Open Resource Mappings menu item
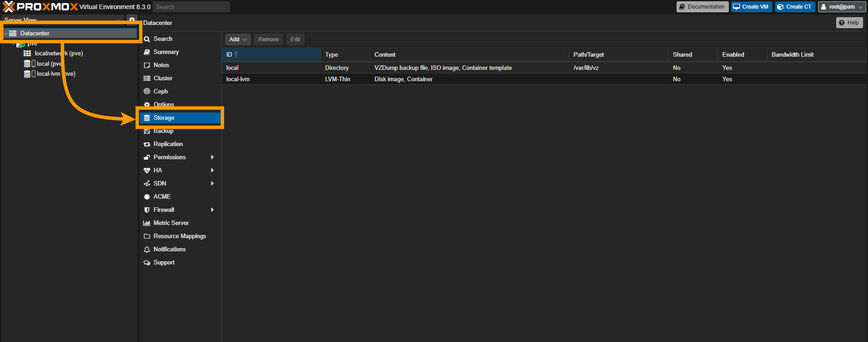Viewport: 868px width, 342px height. [180, 236]
